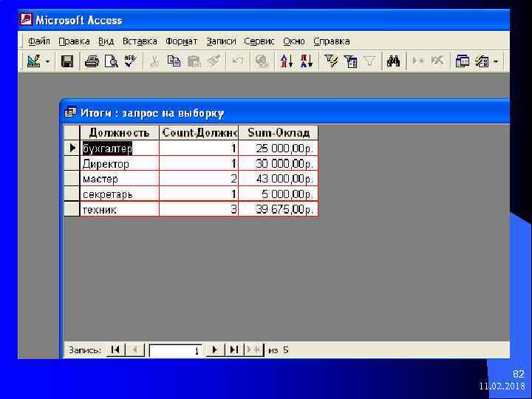This screenshot has height=399, width=532.
Task: Sort descending with the Я-A icon
Action: click(307, 61)
